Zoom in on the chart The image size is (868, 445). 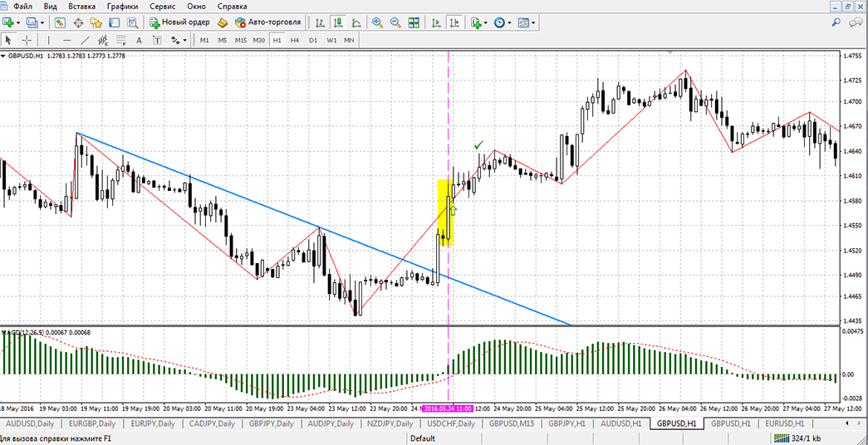[378, 22]
